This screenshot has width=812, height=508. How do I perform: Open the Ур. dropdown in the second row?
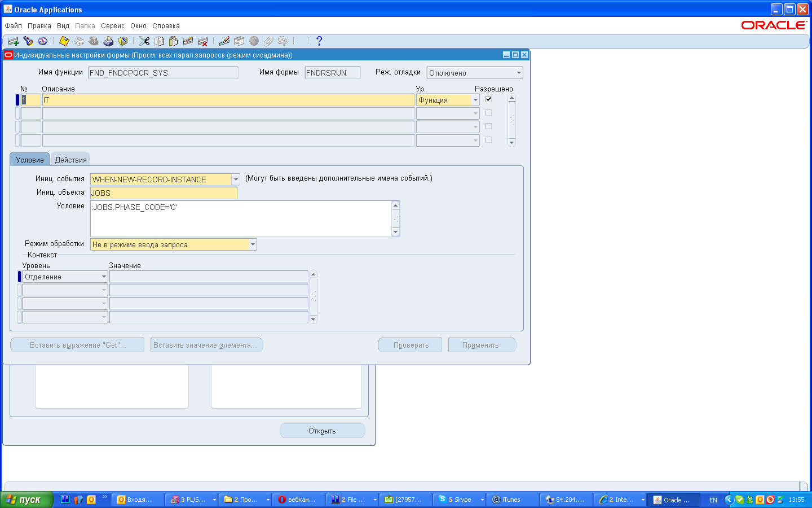coord(475,113)
